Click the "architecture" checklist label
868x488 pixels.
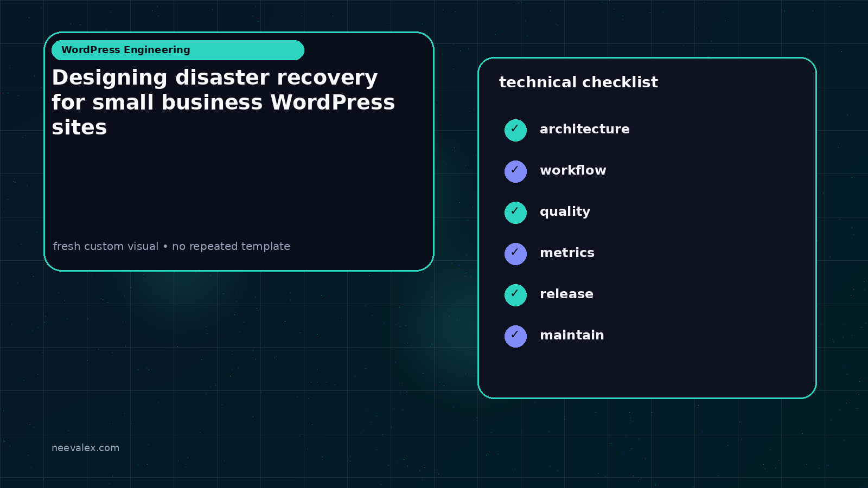585,129
